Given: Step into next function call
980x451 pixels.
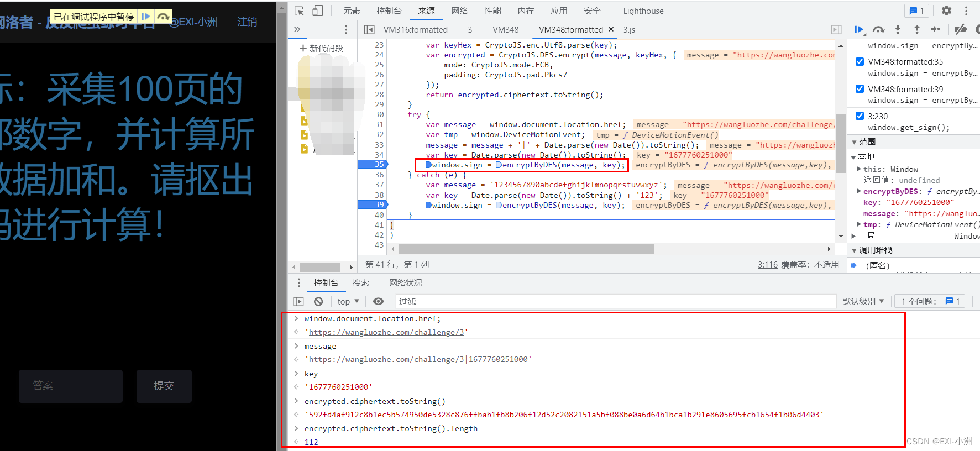Looking at the screenshot, I should pos(898,29).
